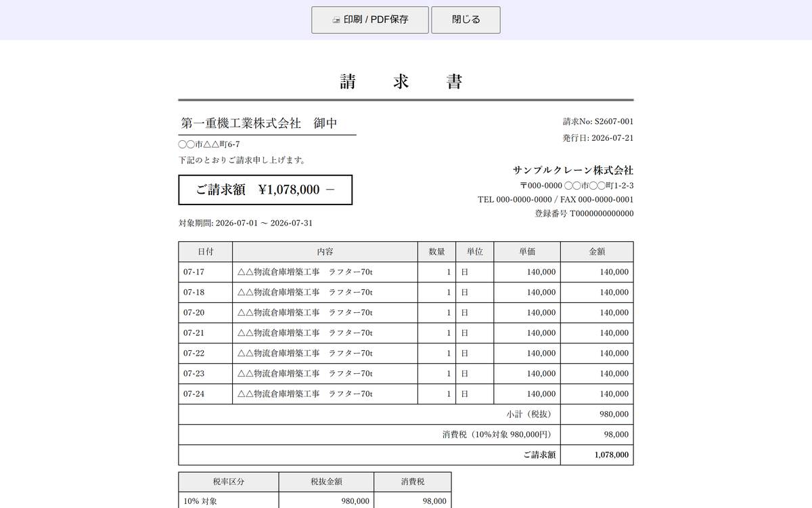
Task: Click the 税抜金額 header
Action: click(326, 482)
